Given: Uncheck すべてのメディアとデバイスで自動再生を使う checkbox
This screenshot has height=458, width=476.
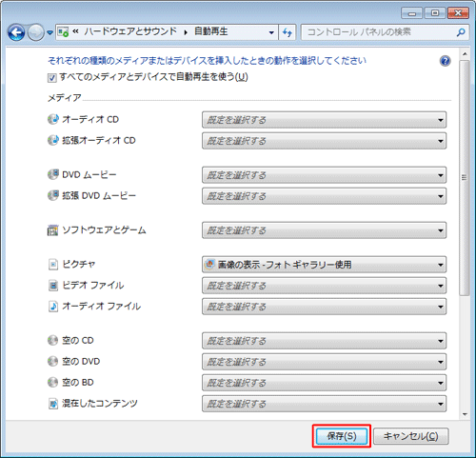Looking at the screenshot, I should [x=51, y=77].
